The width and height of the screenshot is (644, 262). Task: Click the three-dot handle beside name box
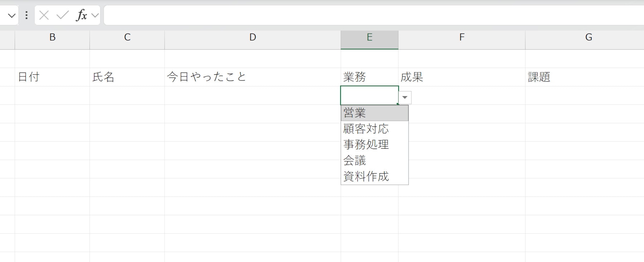pos(26,15)
